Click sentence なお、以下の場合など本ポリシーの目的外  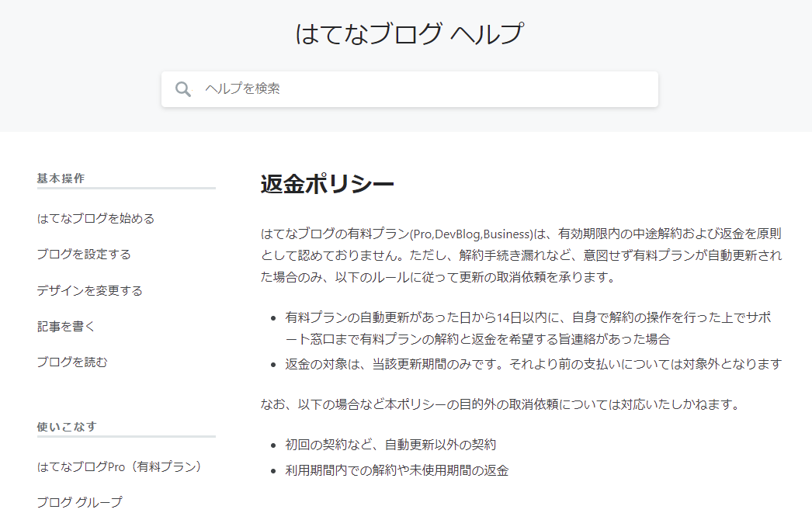click(501, 404)
